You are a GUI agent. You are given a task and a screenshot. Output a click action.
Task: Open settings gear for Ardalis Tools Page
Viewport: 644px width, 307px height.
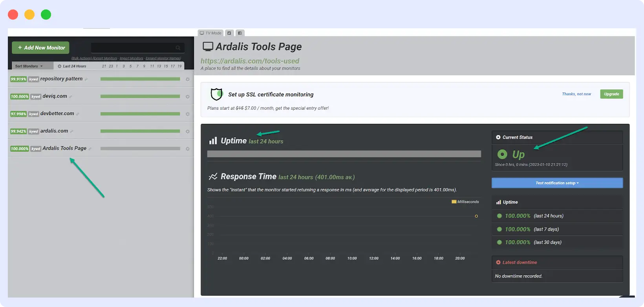click(x=188, y=149)
